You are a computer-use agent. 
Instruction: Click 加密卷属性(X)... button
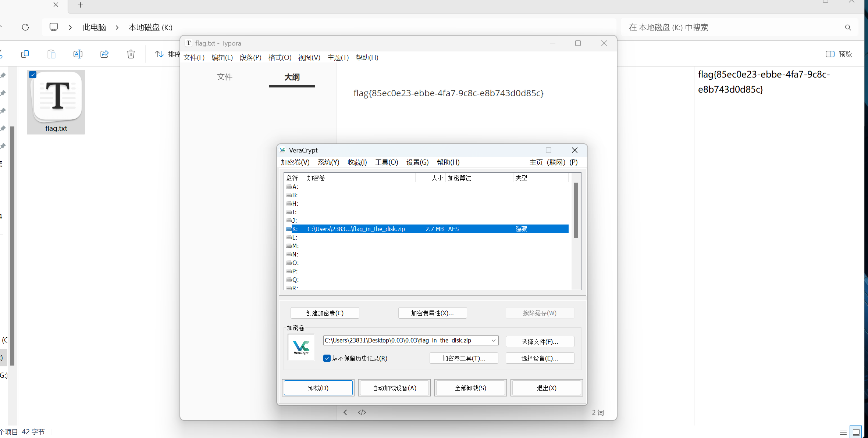click(x=433, y=313)
